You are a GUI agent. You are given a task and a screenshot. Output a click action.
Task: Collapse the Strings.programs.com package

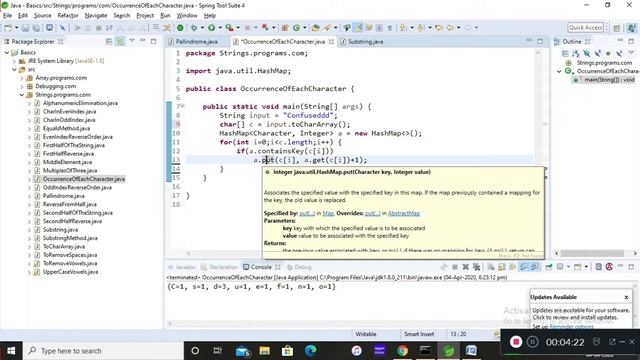(x=22, y=95)
